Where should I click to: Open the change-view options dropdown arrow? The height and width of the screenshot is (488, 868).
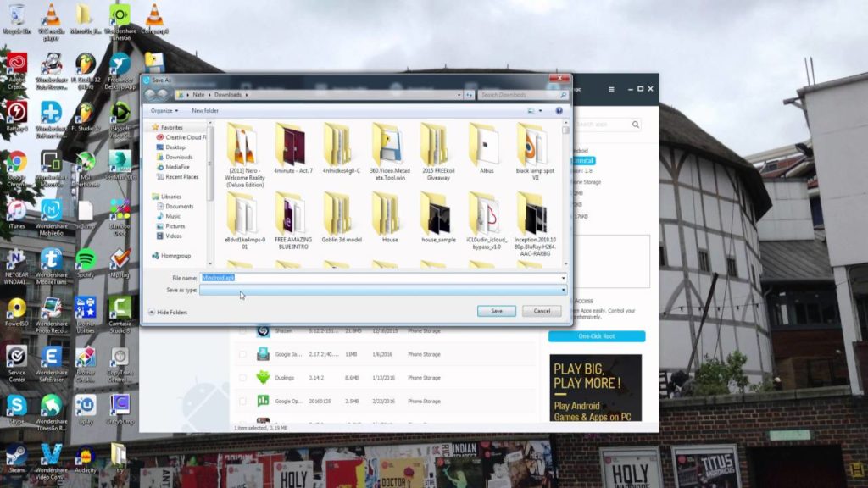click(x=541, y=111)
